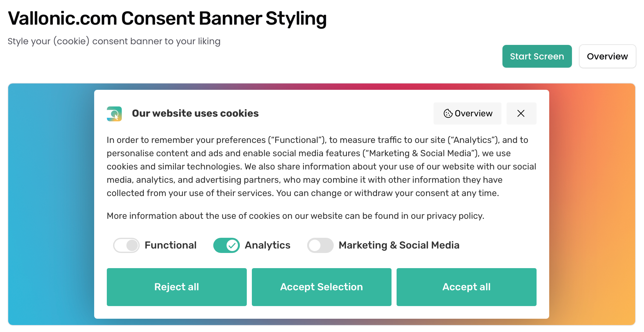Click the "Style your (cookie) consent banner" subtitle
The width and height of the screenshot is (644, 332).
click(114, 41)
